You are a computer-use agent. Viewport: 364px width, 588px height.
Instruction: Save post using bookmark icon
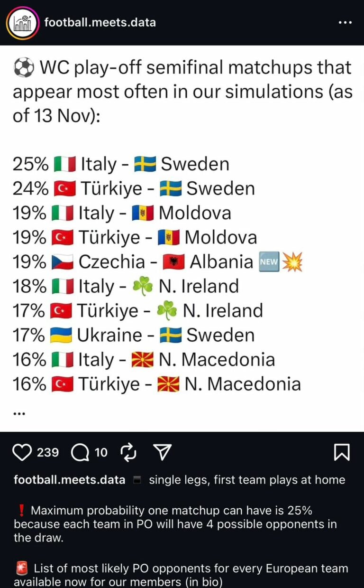pos(342,452)
